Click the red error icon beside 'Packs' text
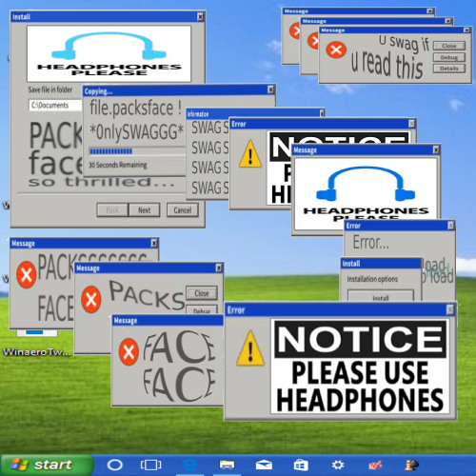 point(91,300)
